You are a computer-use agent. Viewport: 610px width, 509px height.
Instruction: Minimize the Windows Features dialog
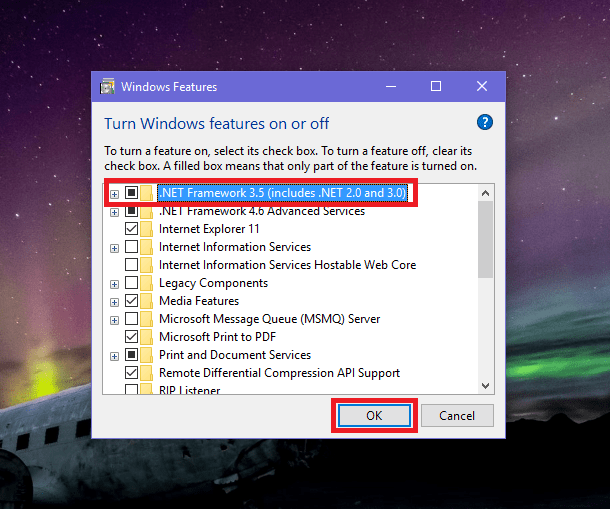[391, 86]
